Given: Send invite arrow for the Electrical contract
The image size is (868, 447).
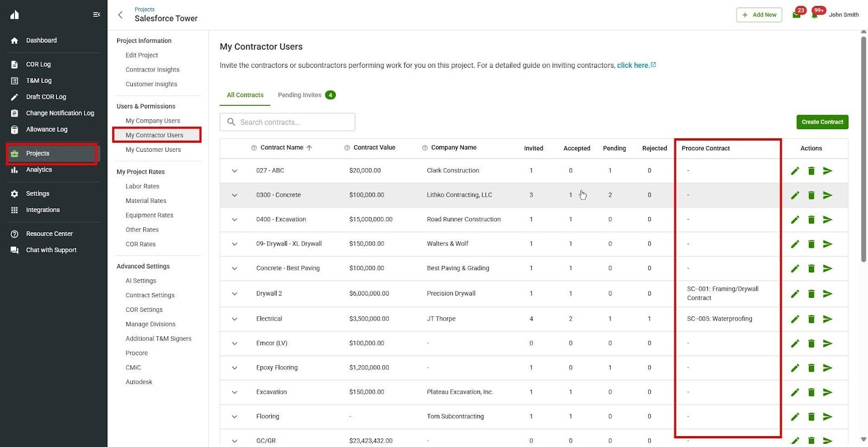Looking at the screenshot, I should coord(827,319).
